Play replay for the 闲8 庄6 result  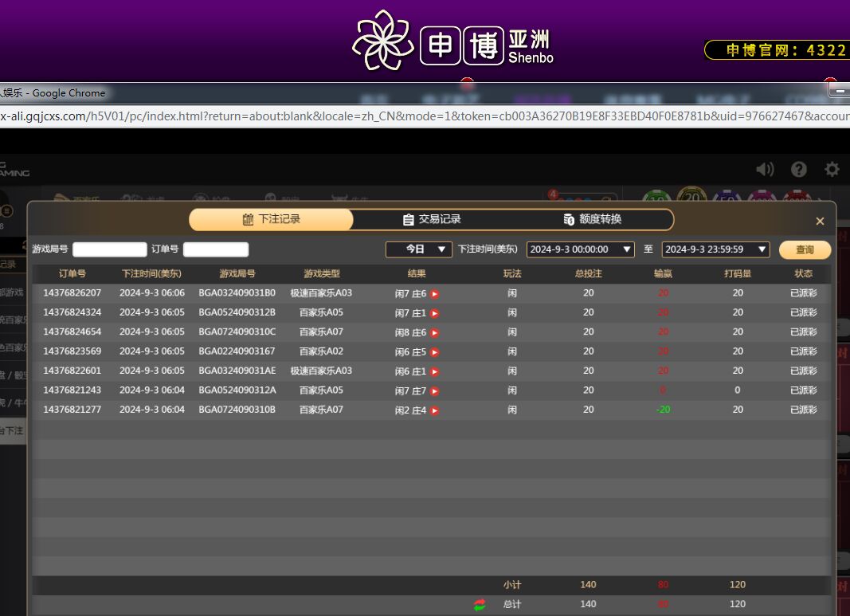435,333
